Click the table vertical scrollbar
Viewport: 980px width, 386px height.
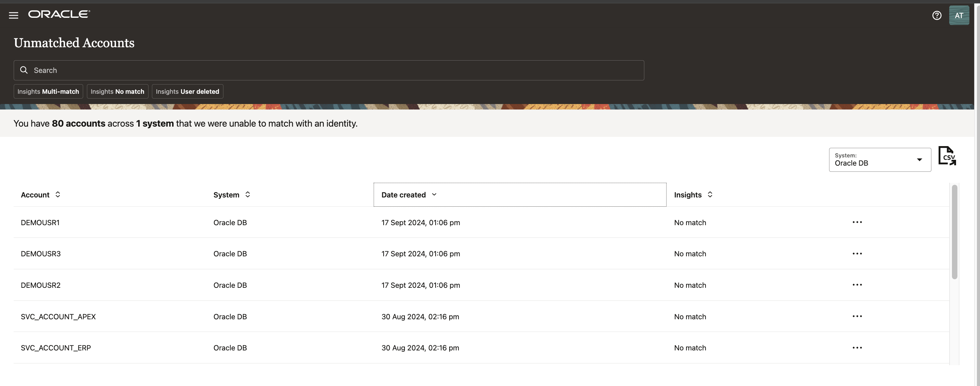[954, 232]
